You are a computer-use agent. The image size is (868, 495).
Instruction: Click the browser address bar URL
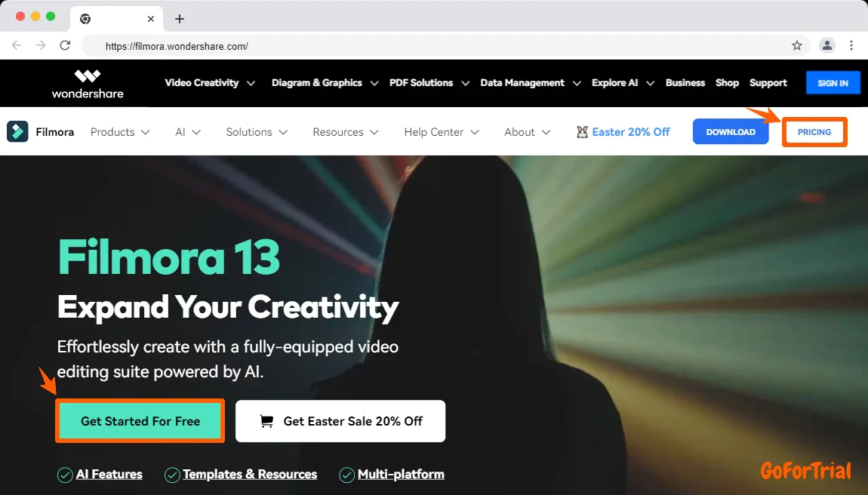[177, 46]
